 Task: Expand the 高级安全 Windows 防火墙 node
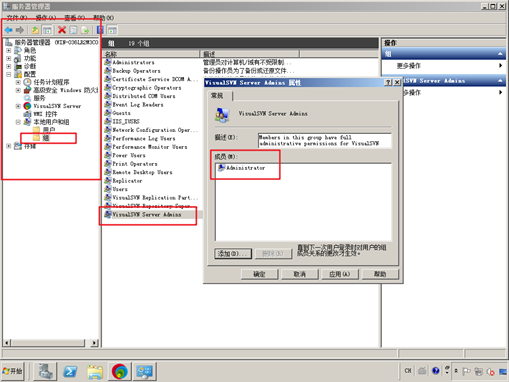tap(18, 90)
